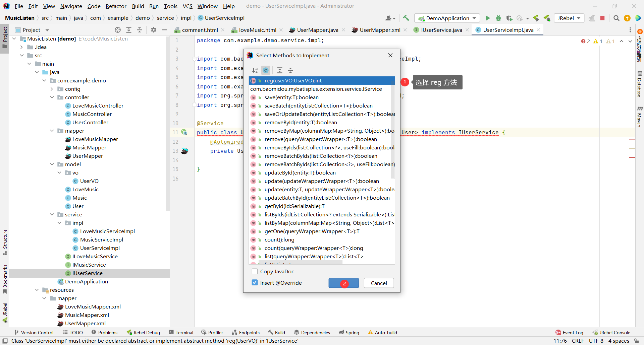Stop the running application via red square
Screen dimensions: 644x345
pyautogui.click(x=602, y=18)
